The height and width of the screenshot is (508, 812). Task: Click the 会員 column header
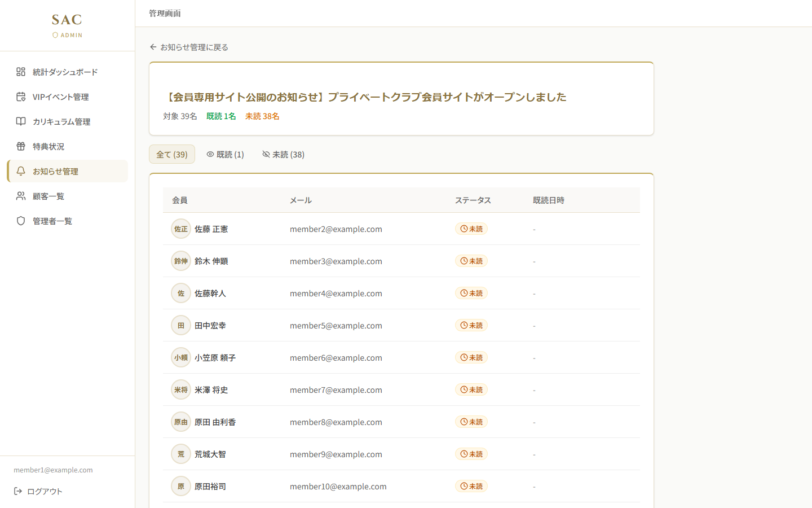pyautogui.click(x=180, y=200)
